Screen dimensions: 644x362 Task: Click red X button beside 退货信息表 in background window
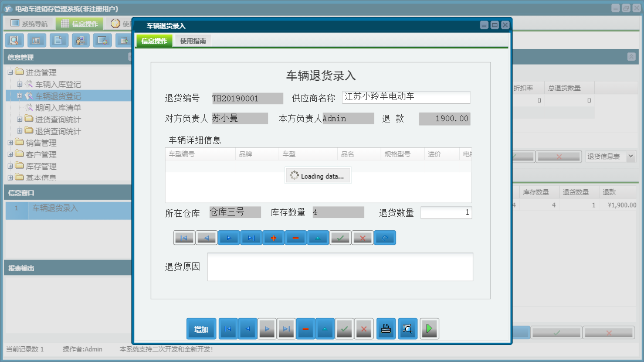558,156
